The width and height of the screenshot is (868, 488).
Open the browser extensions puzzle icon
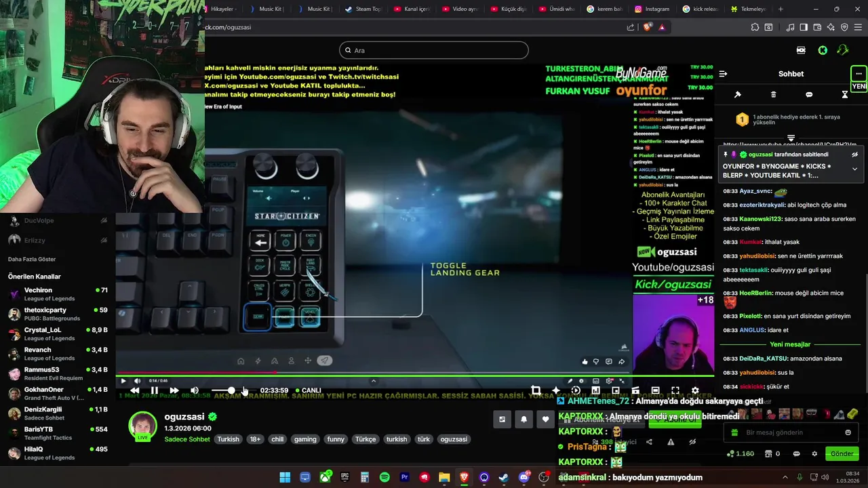click(755, 27)
